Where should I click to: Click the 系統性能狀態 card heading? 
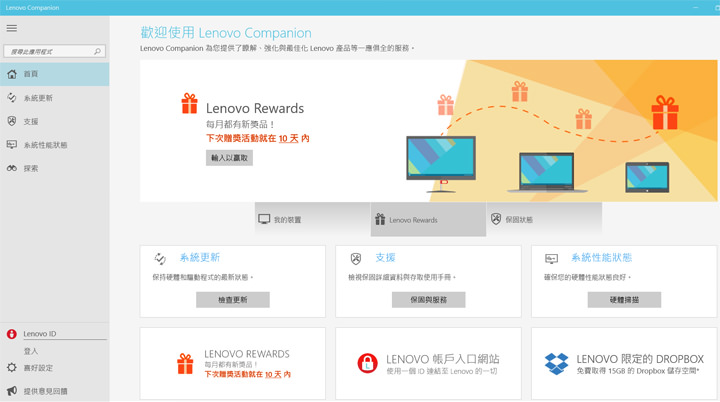[602, 258]
